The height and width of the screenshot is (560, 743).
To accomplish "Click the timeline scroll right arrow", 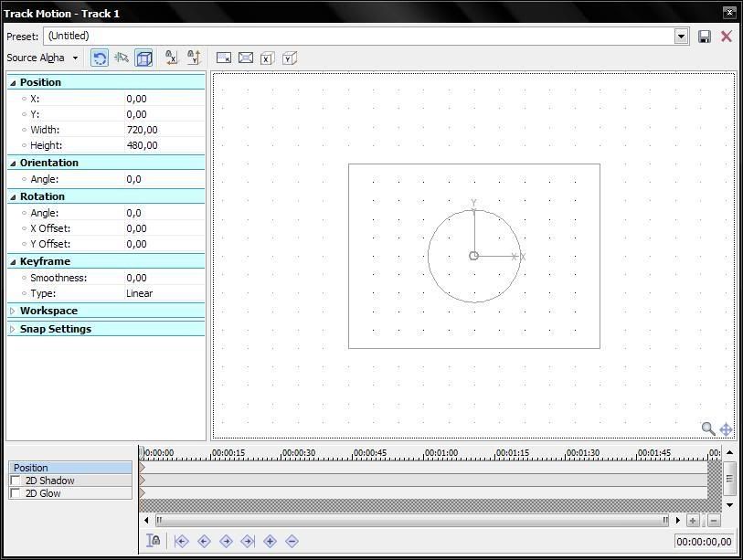I will coord(677,520).
